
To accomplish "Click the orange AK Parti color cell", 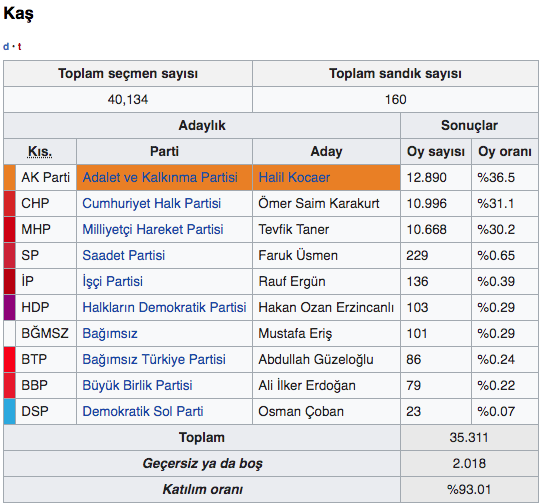I will (x=10, y=177).
